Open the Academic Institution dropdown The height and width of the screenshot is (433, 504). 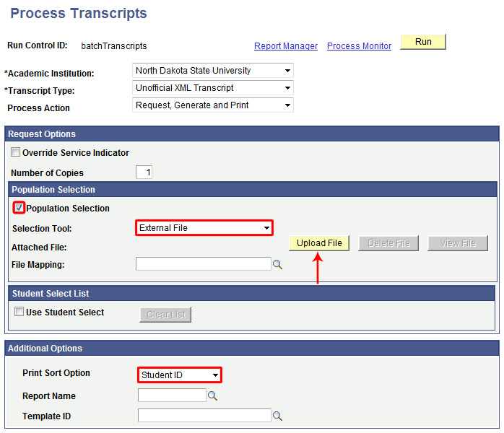(x=213, y=71)
